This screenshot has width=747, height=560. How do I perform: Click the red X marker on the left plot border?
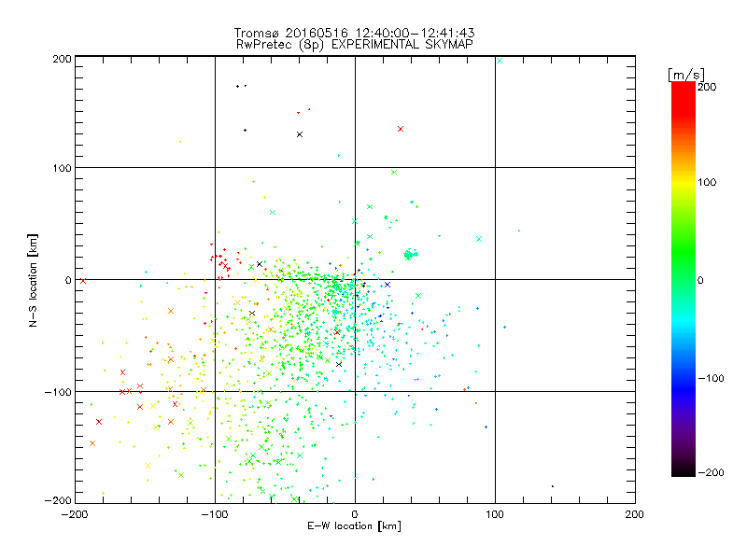click(x=83, y=281)
